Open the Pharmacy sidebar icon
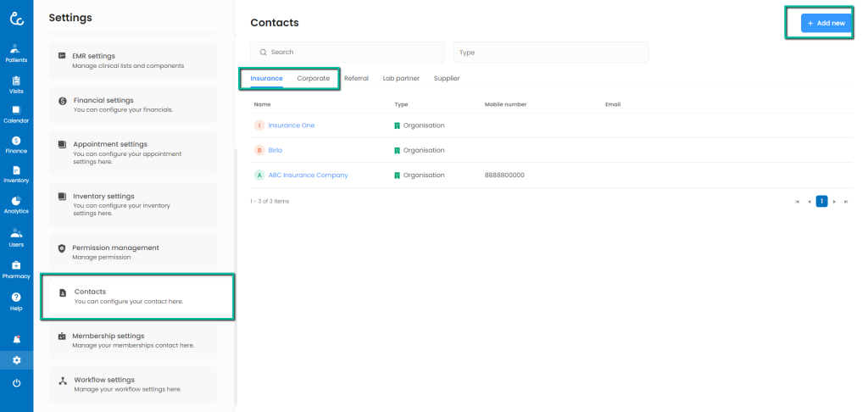868x412 pixels. (16, 269)
